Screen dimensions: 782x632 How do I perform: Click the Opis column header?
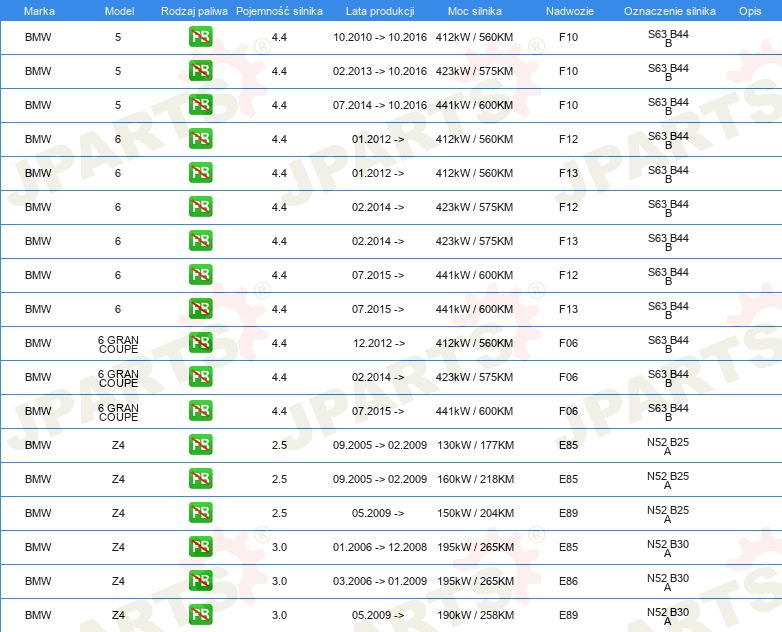(x=750, y=11)
